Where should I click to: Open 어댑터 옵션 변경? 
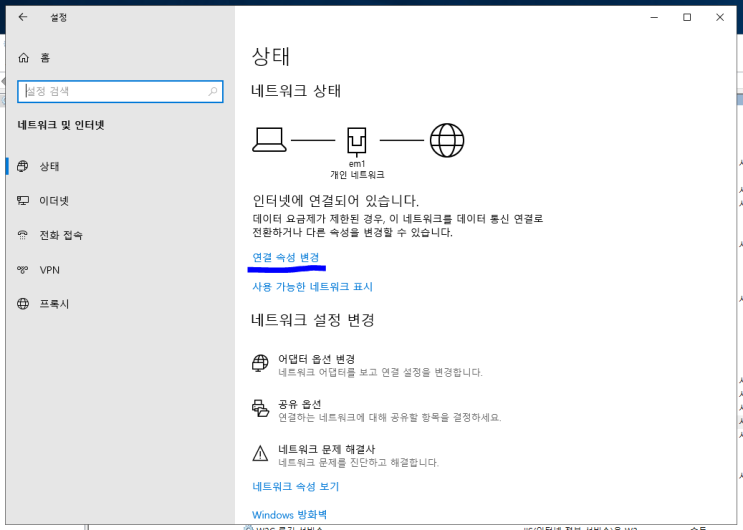tap(367, 365)
